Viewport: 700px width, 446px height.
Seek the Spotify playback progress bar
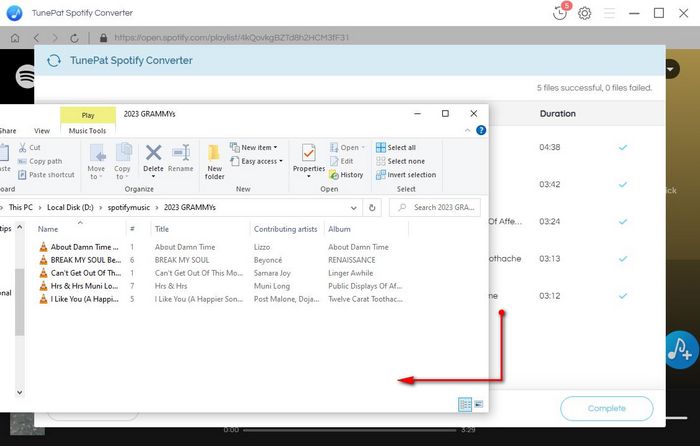pyautogui.click(x=349, y=430)
